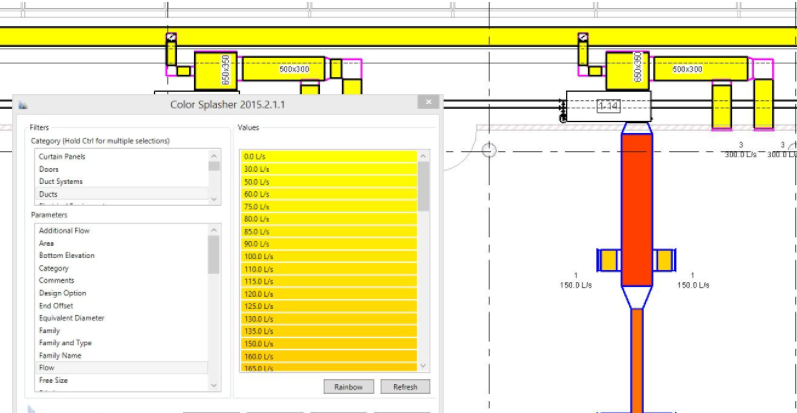The width and height of the screenshot is (797, 413).
Task: Select the left 500x300 duct
Action: tap(284, 69)
